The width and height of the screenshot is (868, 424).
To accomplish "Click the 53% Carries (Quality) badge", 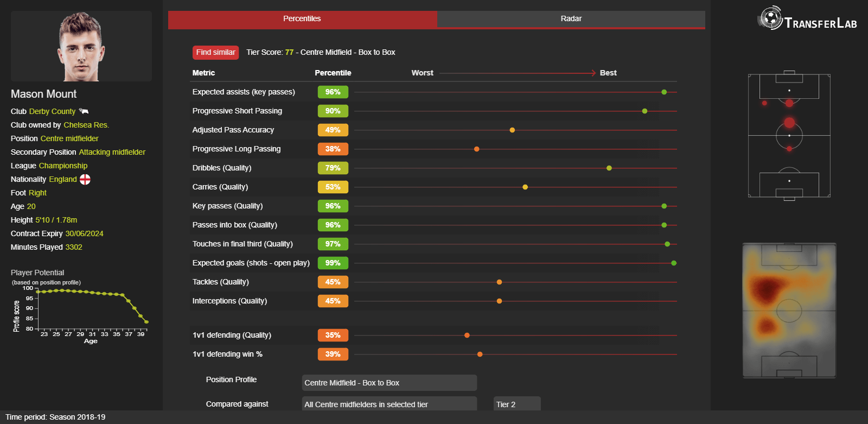I will point(333,187).
